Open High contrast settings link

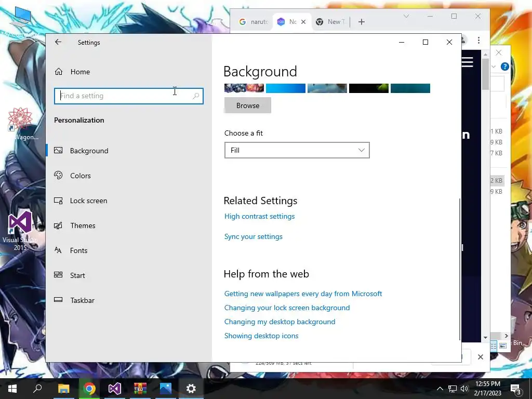260,217
